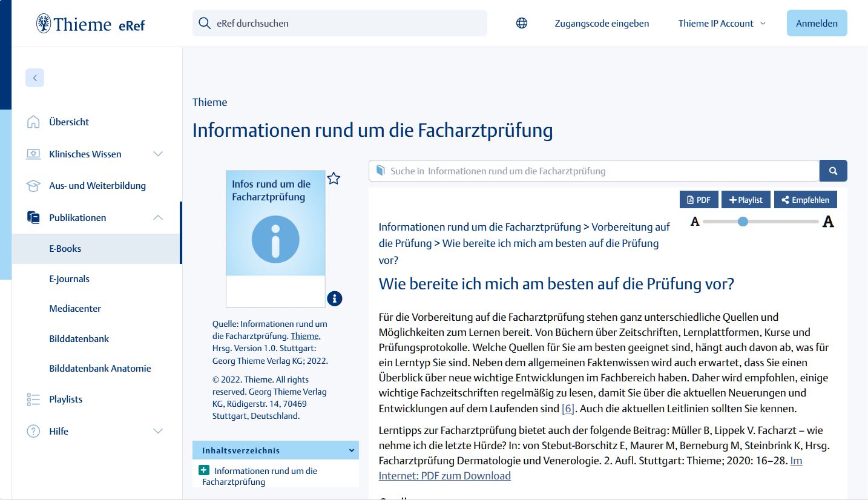Expand the Klinisches Wissen chevron
Screen dimensions: 868x500
[158, 154]
